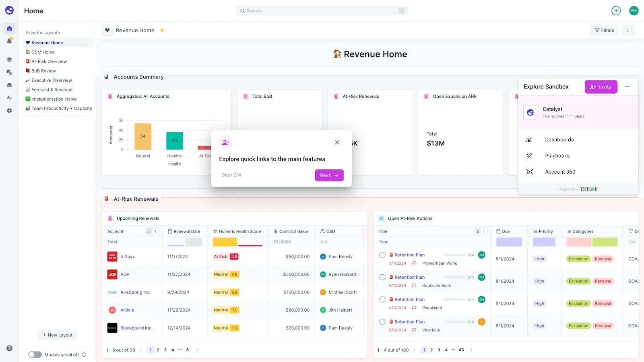Open the help question mark icon
644x362 pixels.
point(9,348)
